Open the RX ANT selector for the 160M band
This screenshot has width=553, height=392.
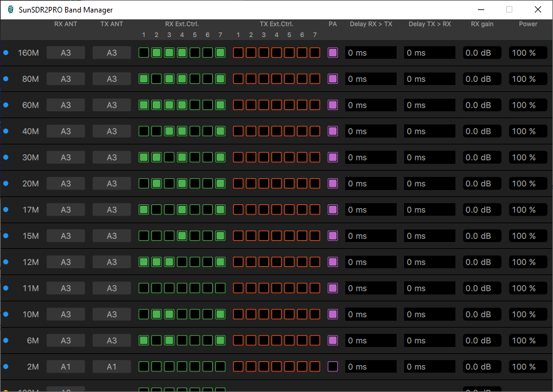pyautogui.click(x=65, y=53)
